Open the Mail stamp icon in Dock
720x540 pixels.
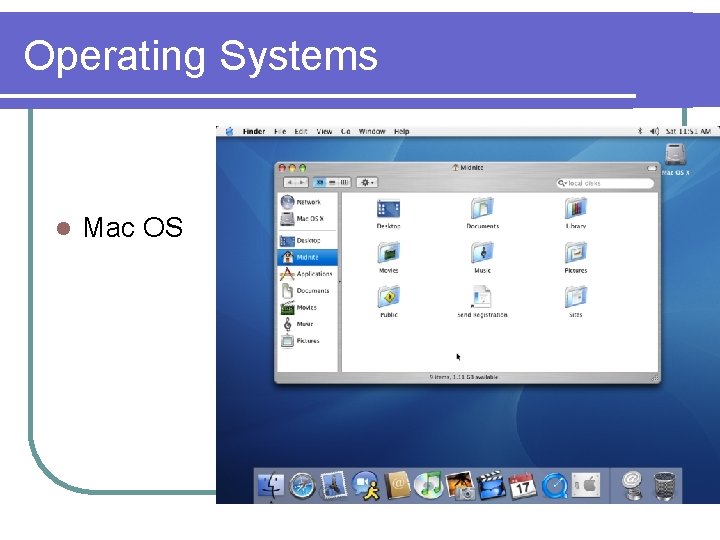[333, 486]
